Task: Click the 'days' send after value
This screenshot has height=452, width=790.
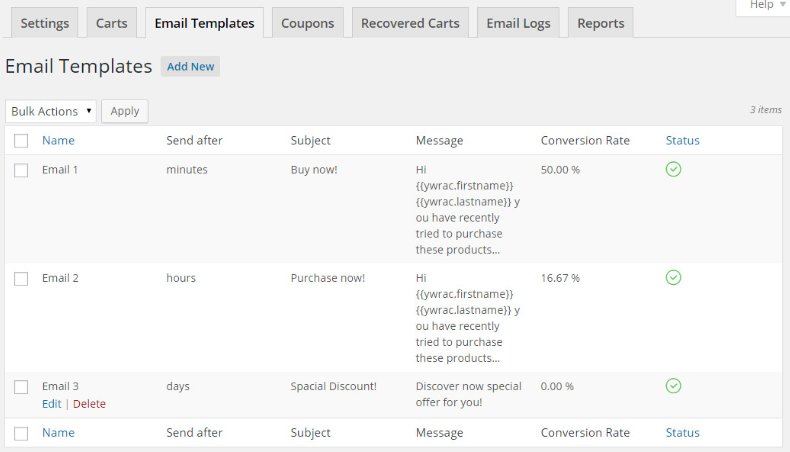Action: [x=178, y=386]
